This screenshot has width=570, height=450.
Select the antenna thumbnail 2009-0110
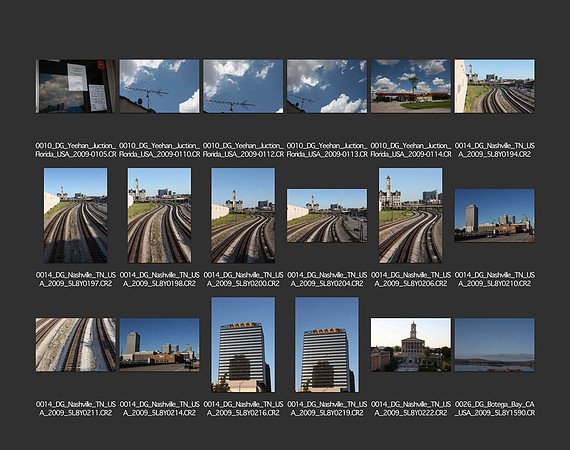point(160,86)
